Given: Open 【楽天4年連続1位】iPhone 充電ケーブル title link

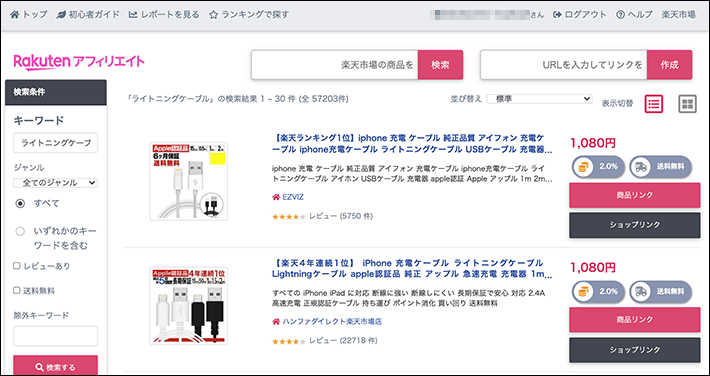Looking at the screenshot, I should 412,269.
